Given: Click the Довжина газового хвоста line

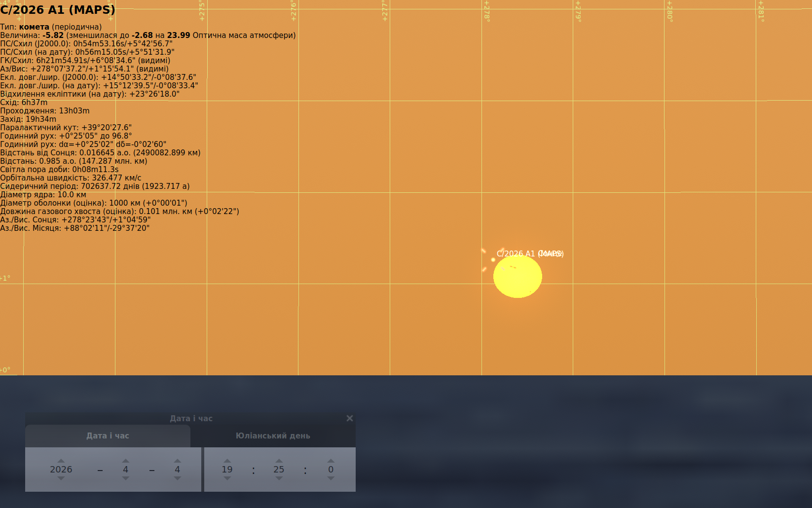Looking at the screenshot, I should 120,212.
